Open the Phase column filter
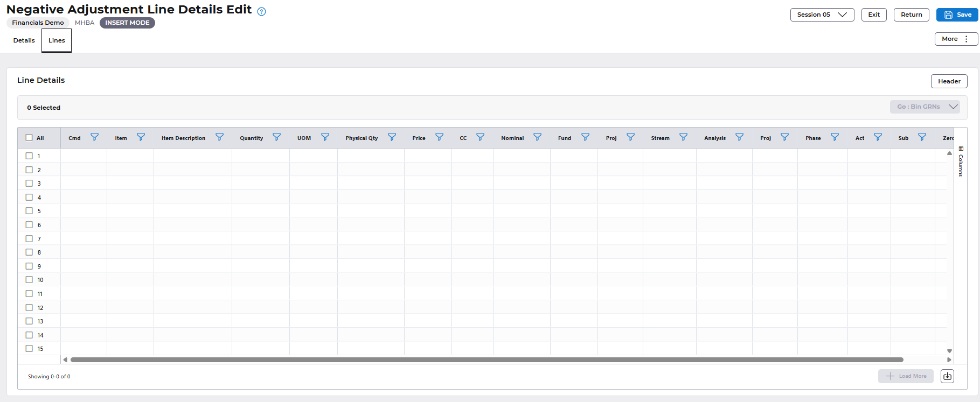 pos(835,137)
